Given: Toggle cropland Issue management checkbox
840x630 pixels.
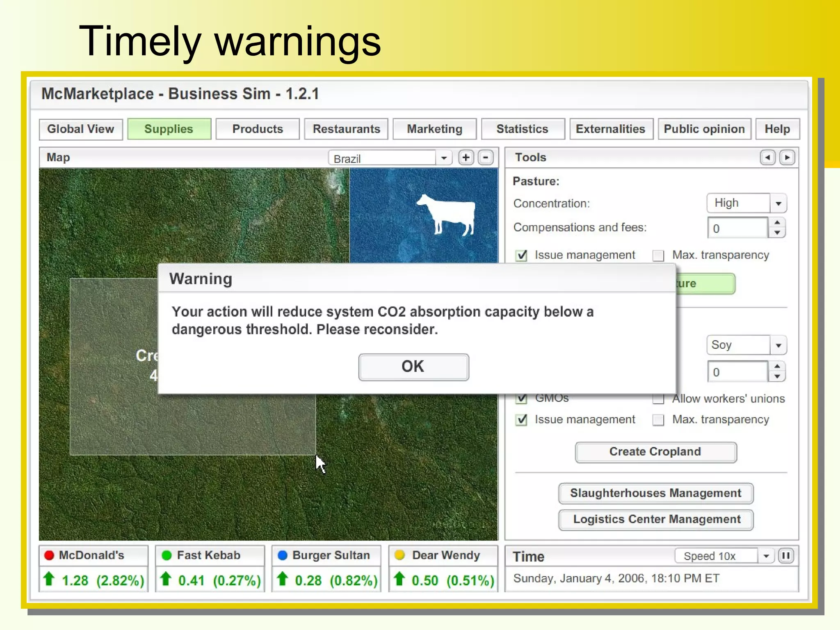Looking at the screenshot, I should click(521, 420).
